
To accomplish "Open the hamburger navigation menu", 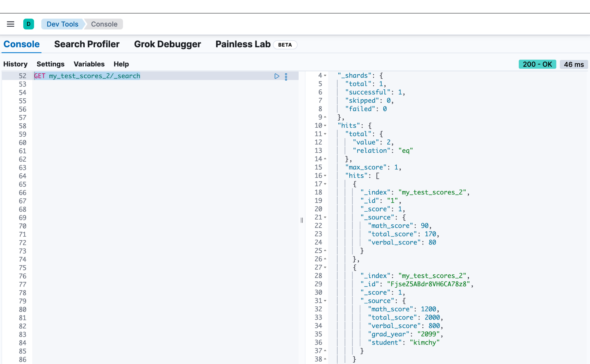I will [x=11, y=24].
